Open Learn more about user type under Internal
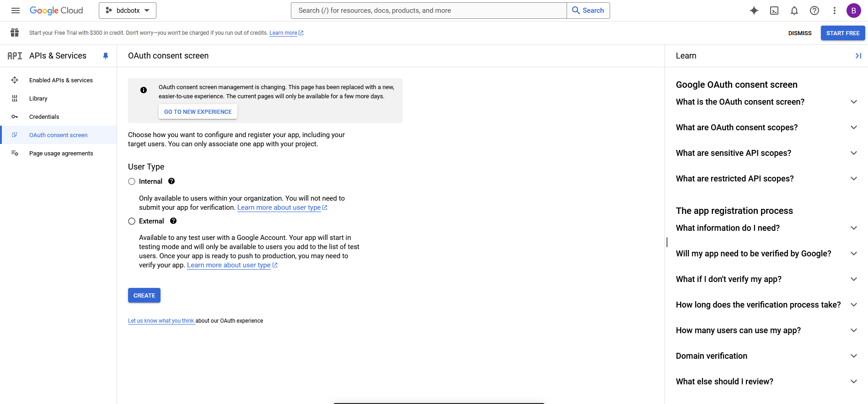This screenshot has width=868, height=404. [x=282, y=207]
